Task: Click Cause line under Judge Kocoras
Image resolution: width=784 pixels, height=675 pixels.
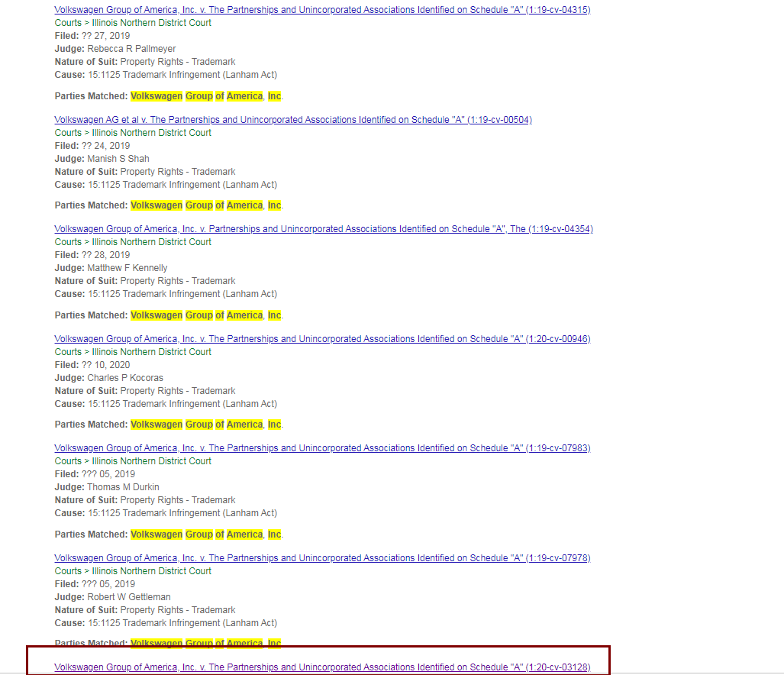Action: click(x=166, y=403)
